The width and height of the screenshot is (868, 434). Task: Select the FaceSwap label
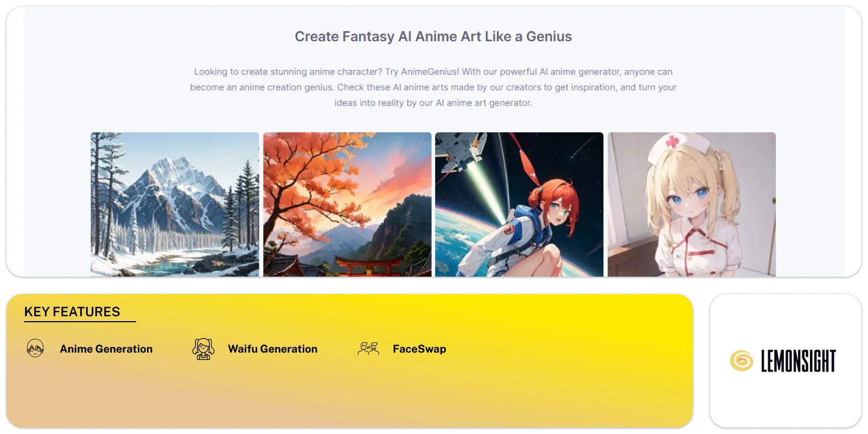point(419,349)
